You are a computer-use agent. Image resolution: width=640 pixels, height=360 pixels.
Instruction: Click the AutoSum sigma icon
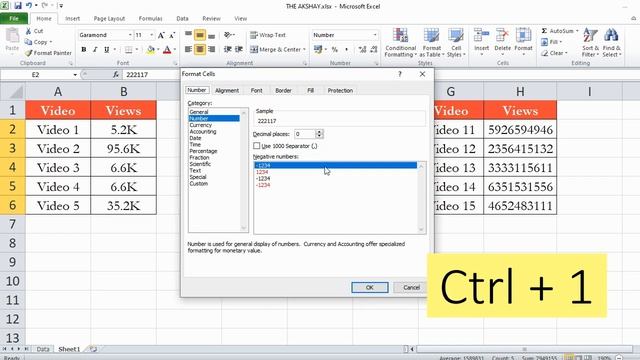click(x=544, y=31)
